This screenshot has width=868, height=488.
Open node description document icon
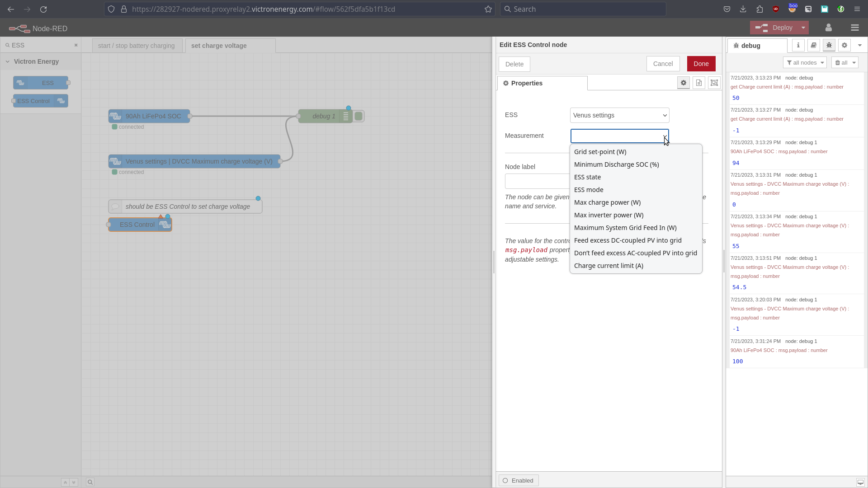tap(698, 83)
